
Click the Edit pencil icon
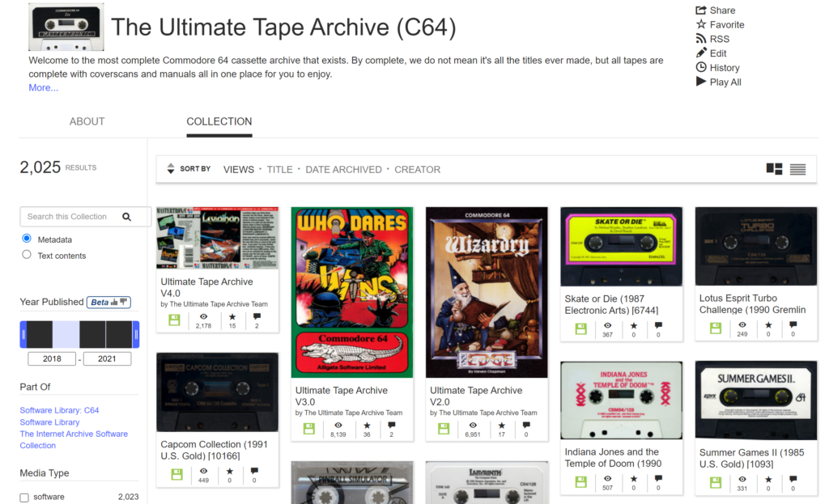click(701, 53)
